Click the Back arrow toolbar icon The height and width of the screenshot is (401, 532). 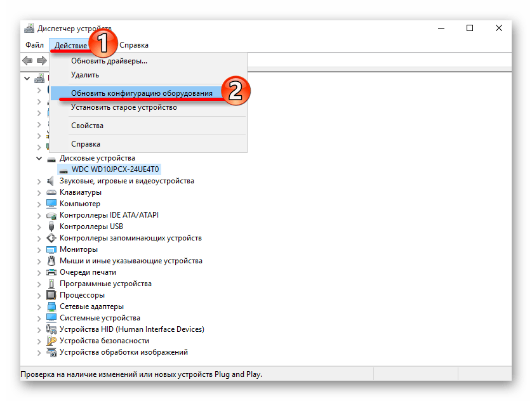27,61
